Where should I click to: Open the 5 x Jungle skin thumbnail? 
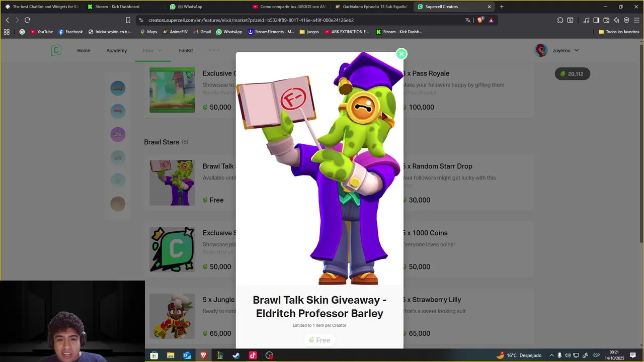click(172, 316)
